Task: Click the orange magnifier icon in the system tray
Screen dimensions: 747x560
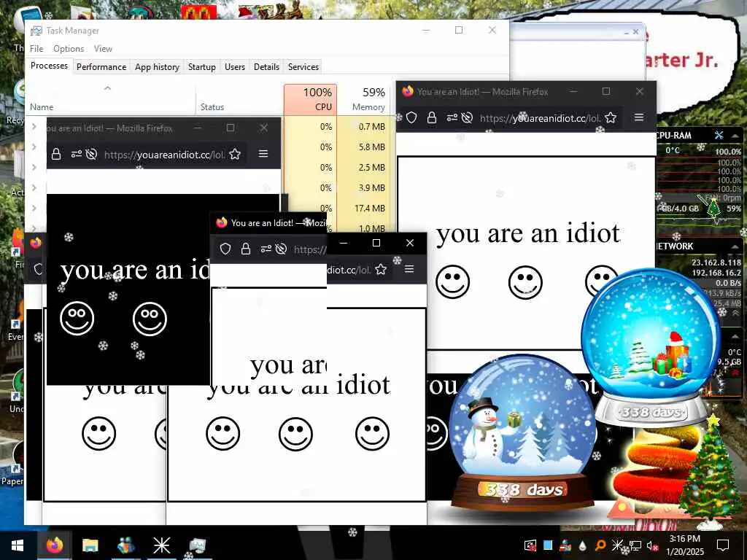Action: coord(600,545)
